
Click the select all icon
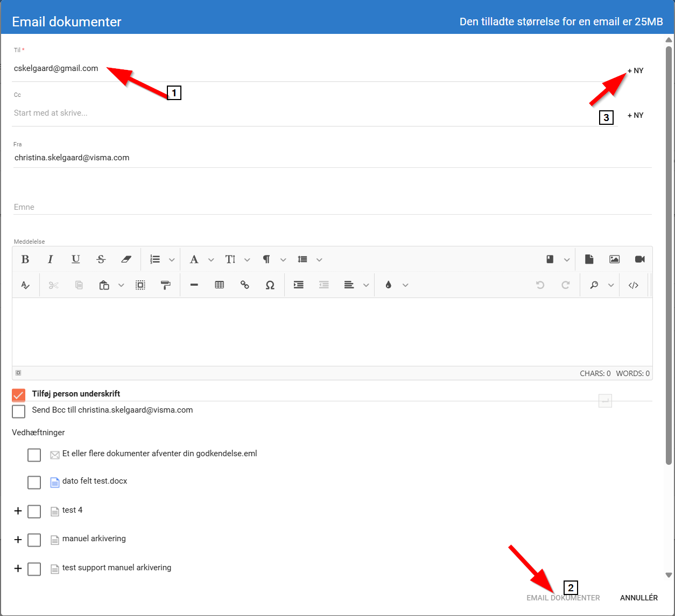[140, 285]
